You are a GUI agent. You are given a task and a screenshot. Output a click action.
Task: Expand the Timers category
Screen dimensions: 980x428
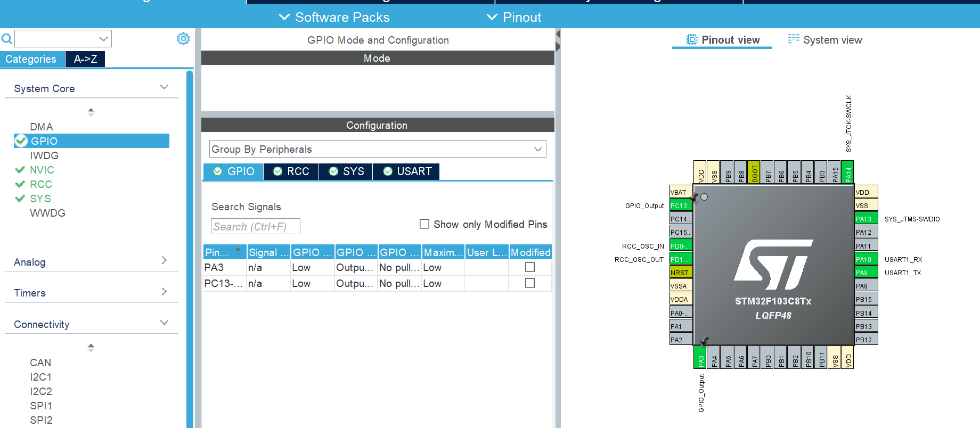point(164,291)
